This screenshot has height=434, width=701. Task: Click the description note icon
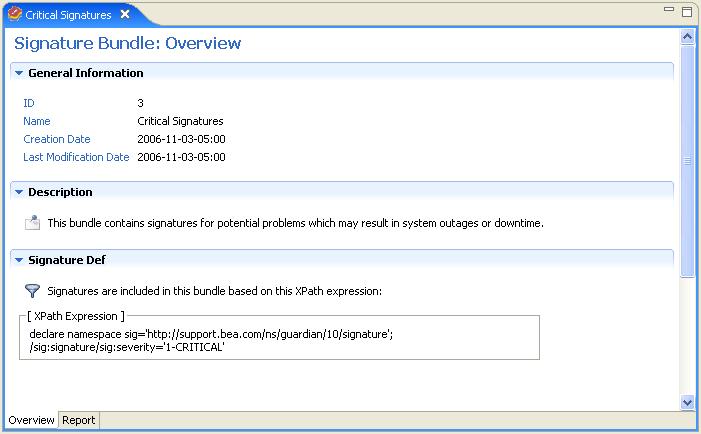[x=32, y=222]
